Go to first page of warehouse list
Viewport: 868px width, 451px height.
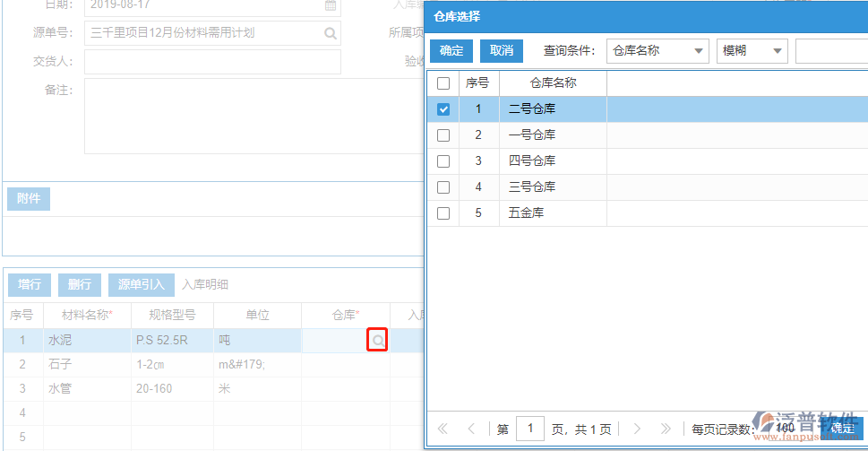443,429
